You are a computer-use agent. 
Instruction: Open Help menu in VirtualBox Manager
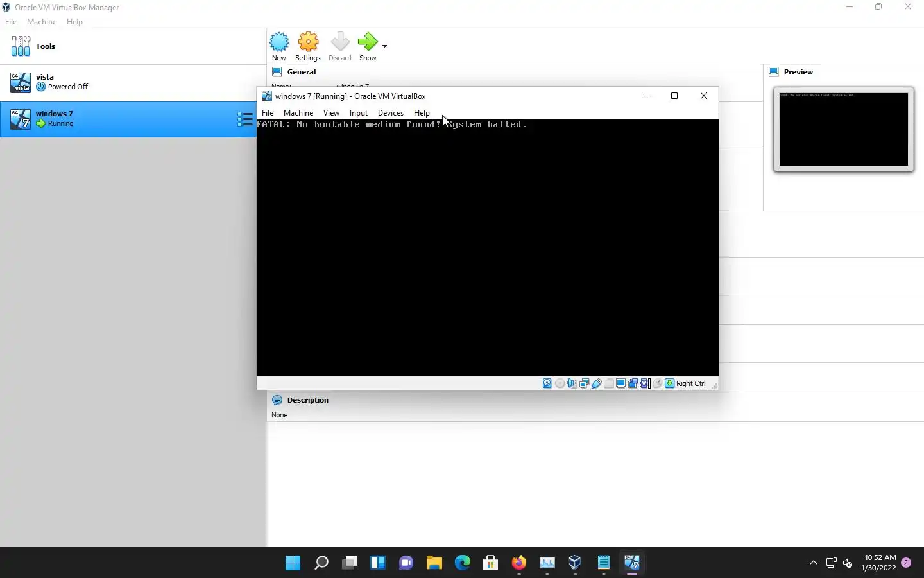(x=74, y=21)
